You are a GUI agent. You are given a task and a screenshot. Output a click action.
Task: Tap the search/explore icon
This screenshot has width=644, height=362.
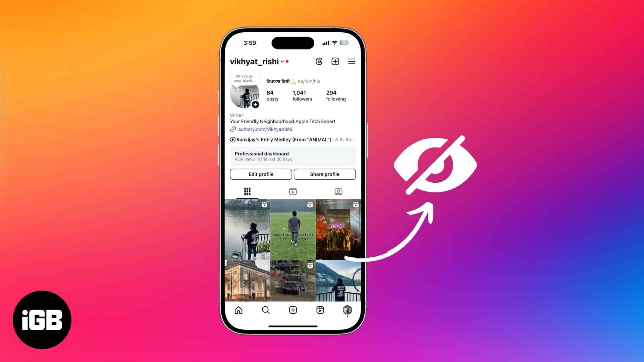(x=265, y=309)
